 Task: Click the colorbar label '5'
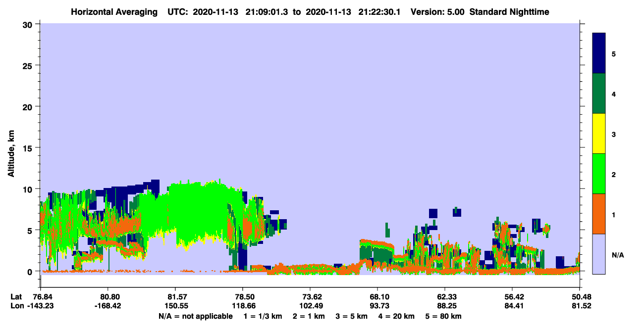(x=614, y=53)
